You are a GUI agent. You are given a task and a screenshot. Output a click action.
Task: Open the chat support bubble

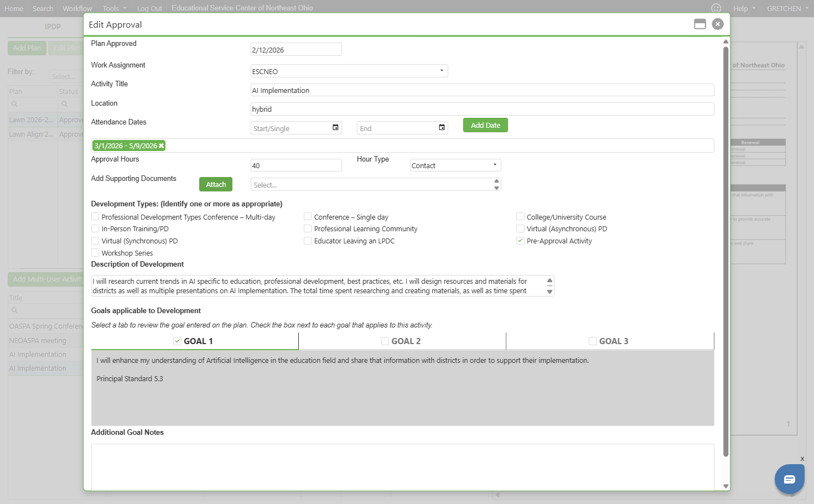pos(790,479)
